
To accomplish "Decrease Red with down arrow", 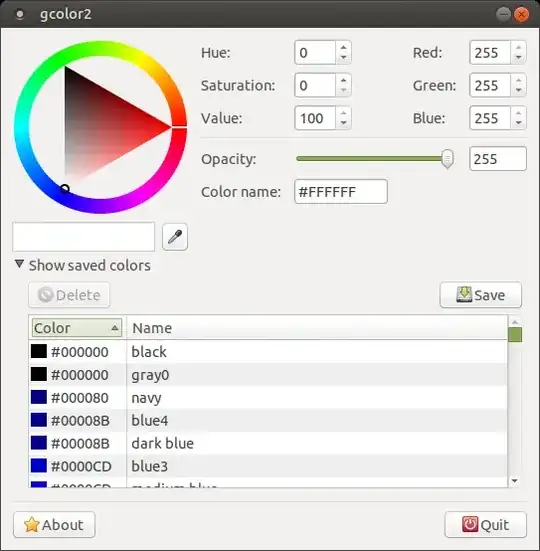I will 518,58.
